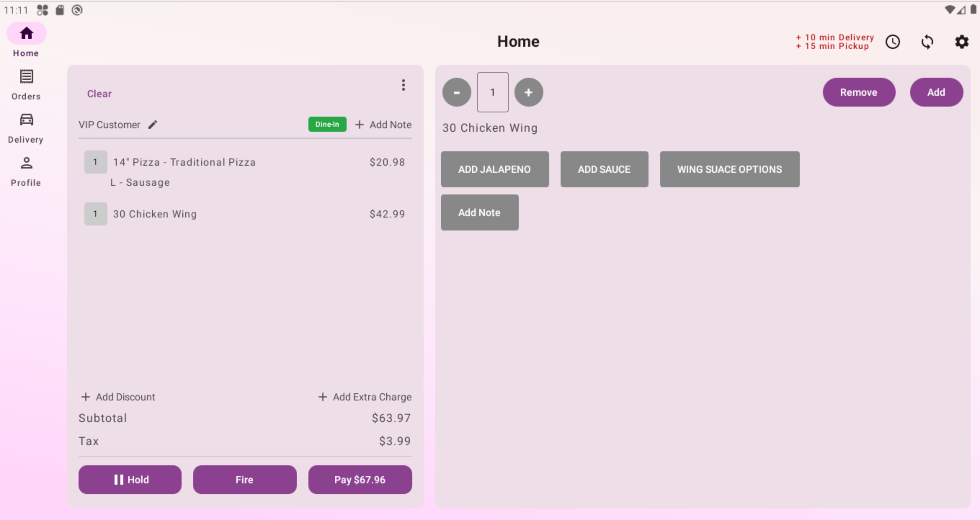Sync orders with the refresh icon
Screen dimensions: 980x520
[927, 42]
